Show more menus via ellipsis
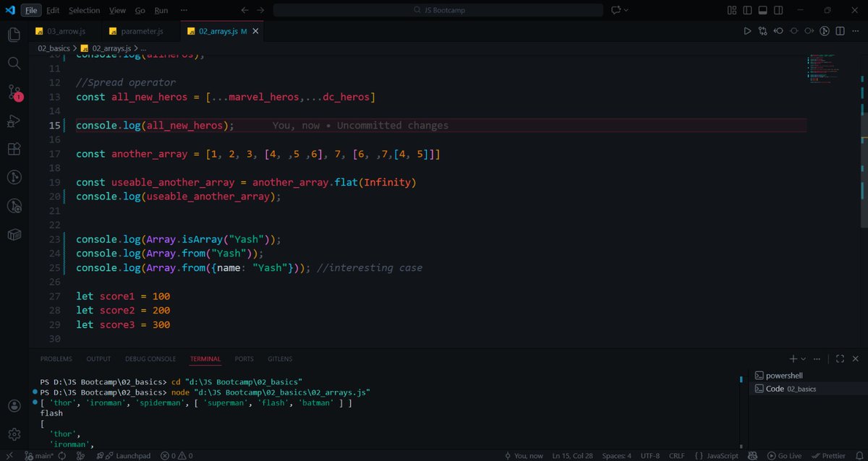The height and width of the screenshot is (461, 868). click(x=184, y=10)
